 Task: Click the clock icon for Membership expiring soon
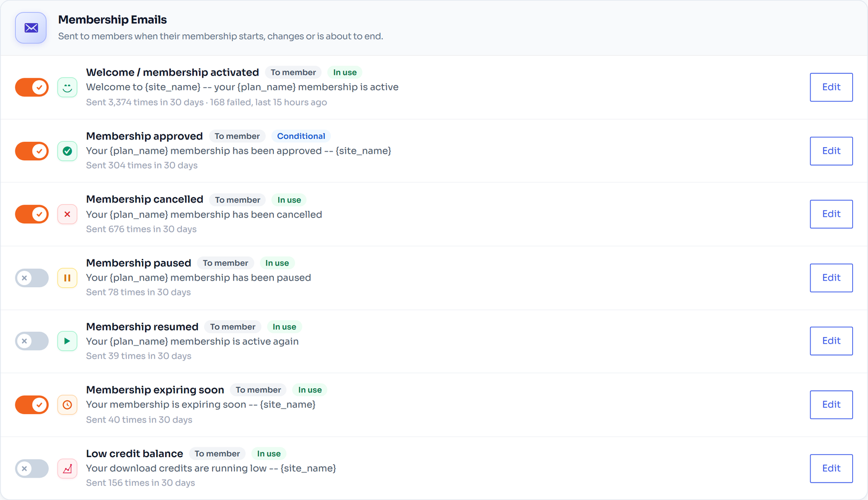point(67,404)
